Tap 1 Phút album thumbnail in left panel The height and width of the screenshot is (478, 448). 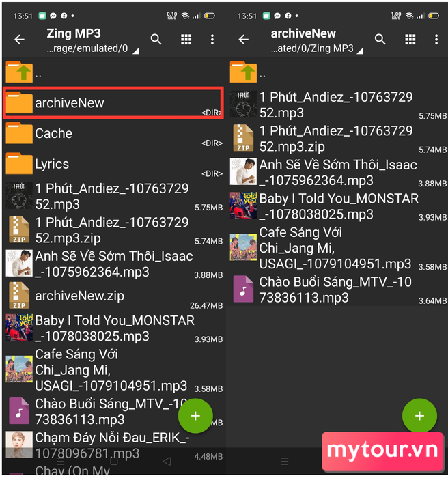tap(19, 196)
